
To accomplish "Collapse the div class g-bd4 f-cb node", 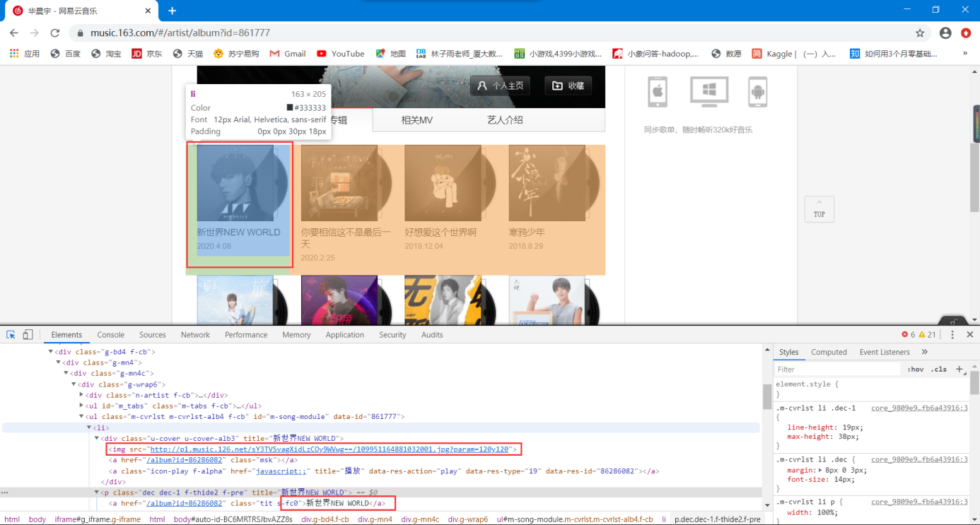I will coord(51,351).
